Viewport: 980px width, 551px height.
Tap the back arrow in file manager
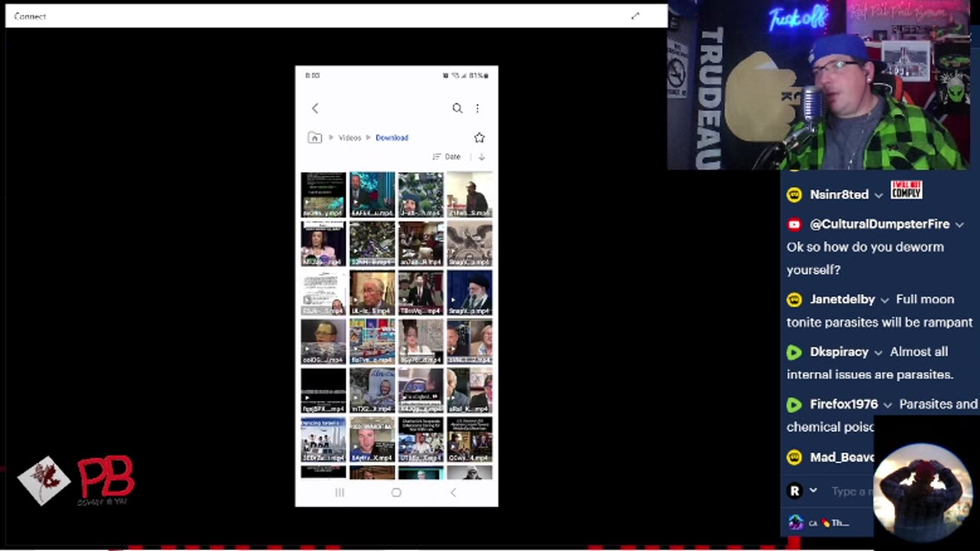coord(315,109)
